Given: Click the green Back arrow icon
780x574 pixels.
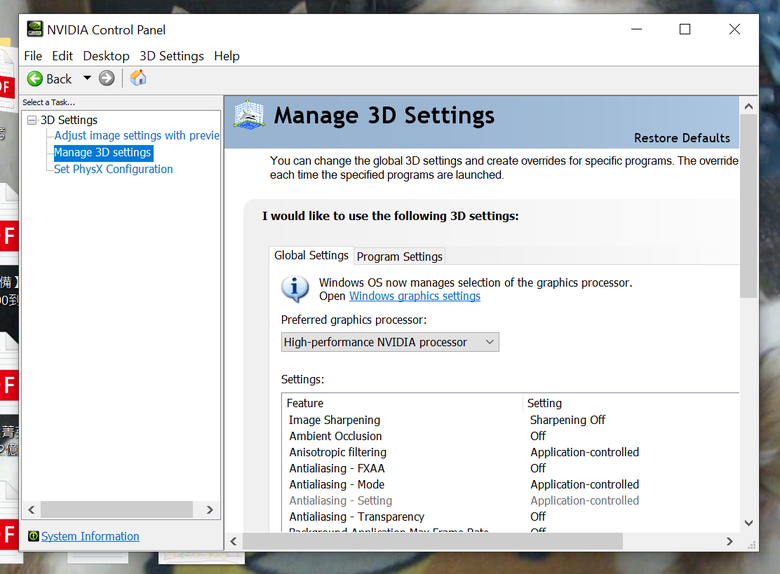Looking at the screenshot, I should pyautogui.click(x=35, y=79).
